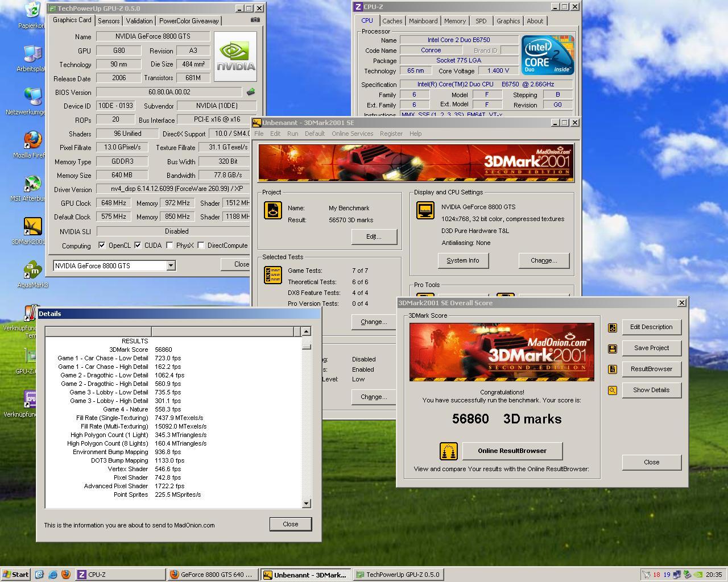Screen dimensions: 728x582
Task: Toggle the OpenCL checkbox in GPU-Z
Action: (x=102, y=246)
